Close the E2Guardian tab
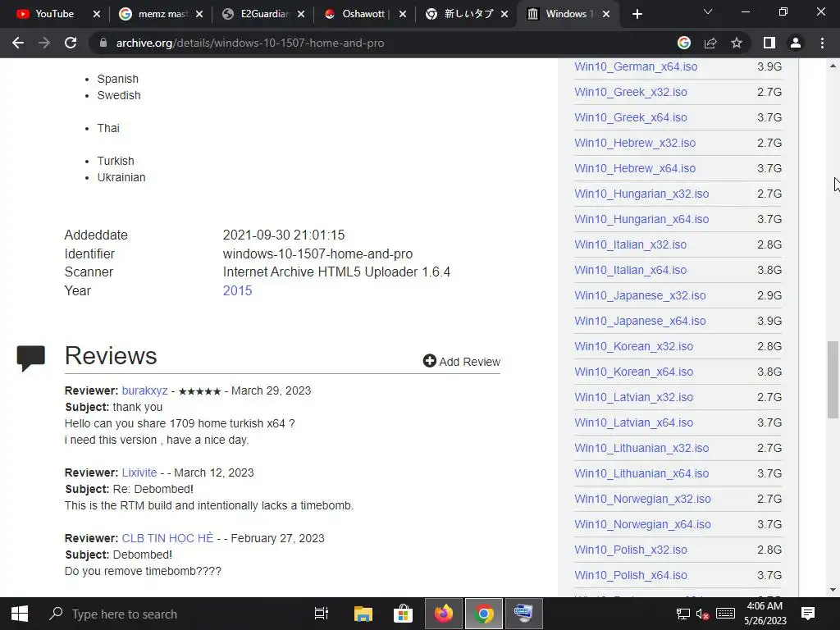The height and width of the screenshot is (630, 840). tap(301, 14)
